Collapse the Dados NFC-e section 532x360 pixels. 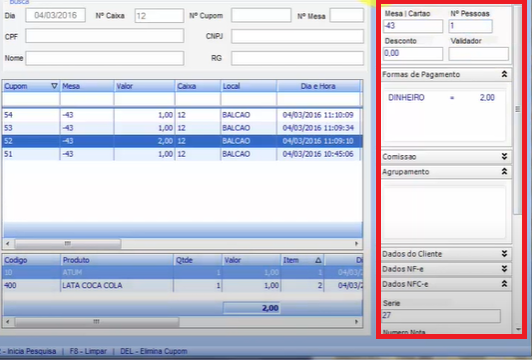pos(504,284)
